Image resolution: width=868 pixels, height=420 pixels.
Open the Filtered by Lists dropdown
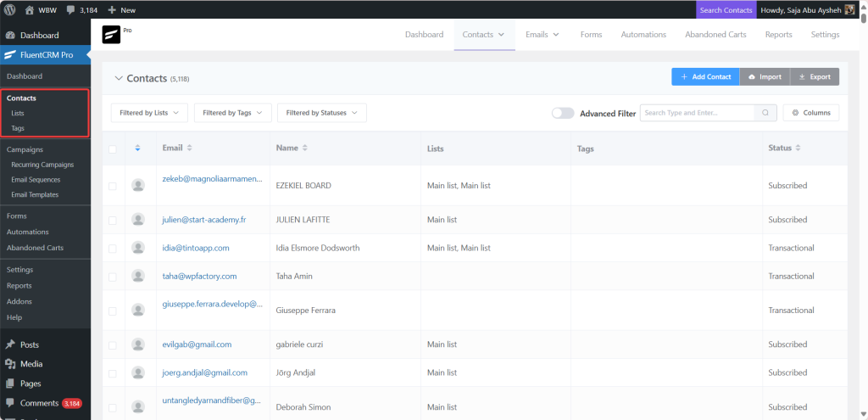[149, 113]
